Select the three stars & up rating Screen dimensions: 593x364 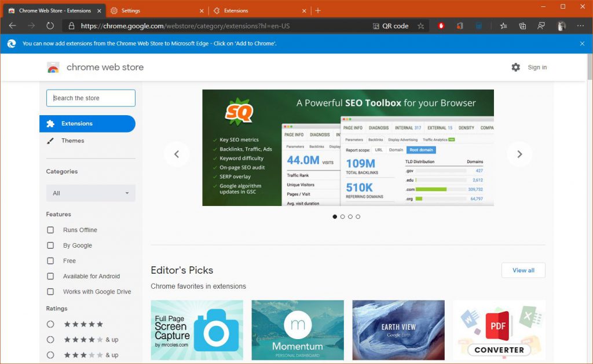(50, 355)
